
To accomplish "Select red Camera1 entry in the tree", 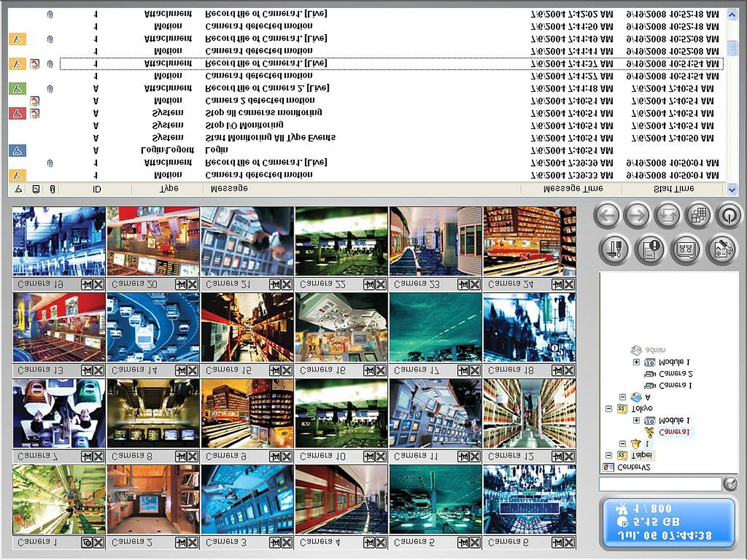I will coord(674,432).
